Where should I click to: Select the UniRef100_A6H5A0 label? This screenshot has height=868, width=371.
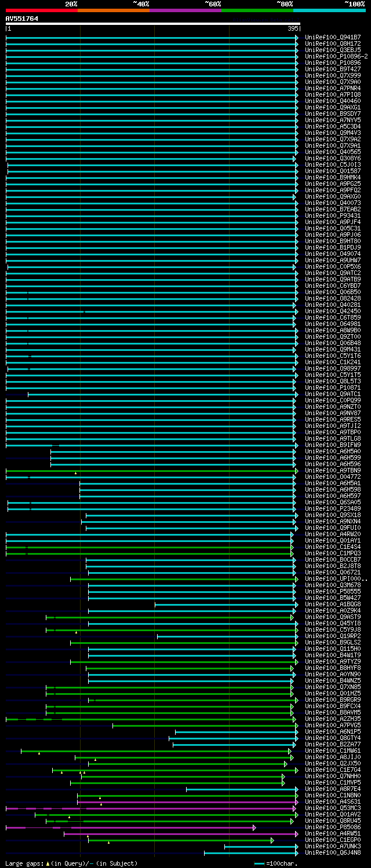tap(333, 451)
